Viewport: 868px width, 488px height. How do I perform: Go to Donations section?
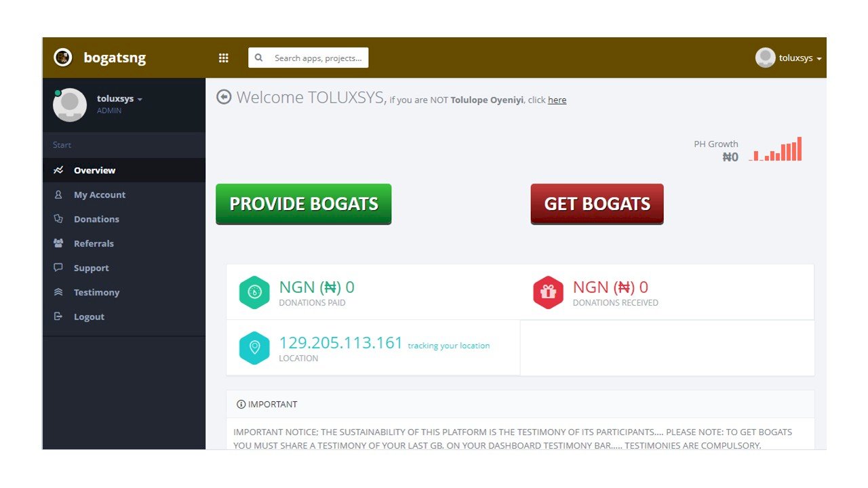pyautogui.click(x=123, y=219)
